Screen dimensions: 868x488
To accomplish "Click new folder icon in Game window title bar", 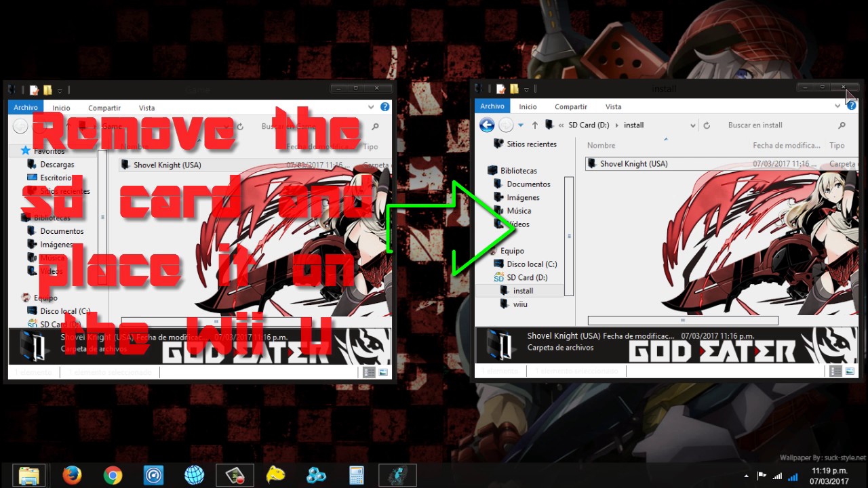I will pos(47,90).
